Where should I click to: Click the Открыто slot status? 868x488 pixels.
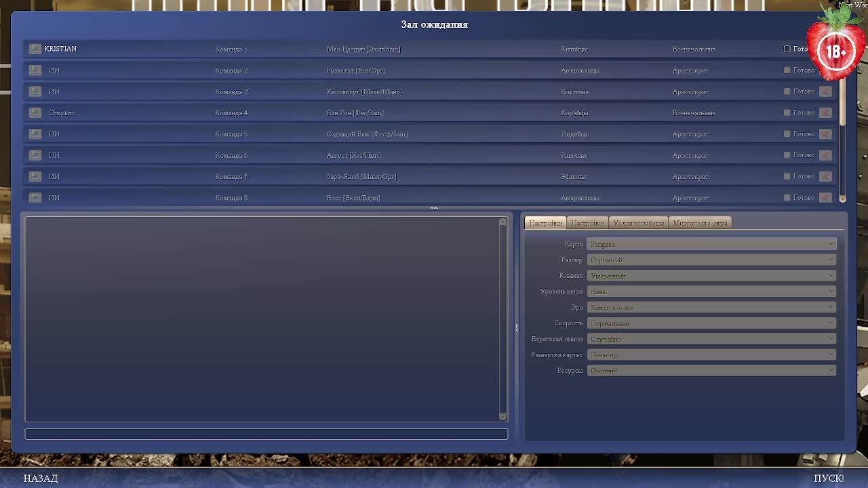62,113
